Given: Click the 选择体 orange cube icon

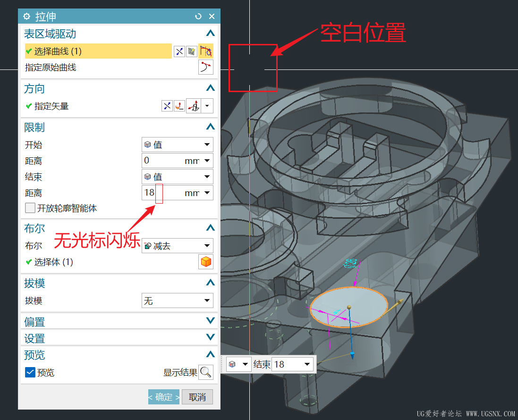Looking at the screenshot, I should (x=205, y=262).
